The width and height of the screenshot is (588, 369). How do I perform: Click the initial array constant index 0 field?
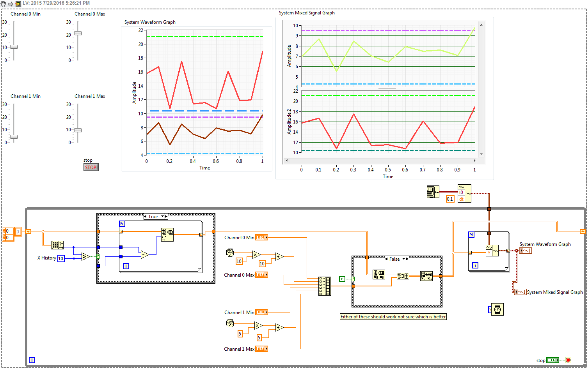pyautogui.click(x=8, y=231)
